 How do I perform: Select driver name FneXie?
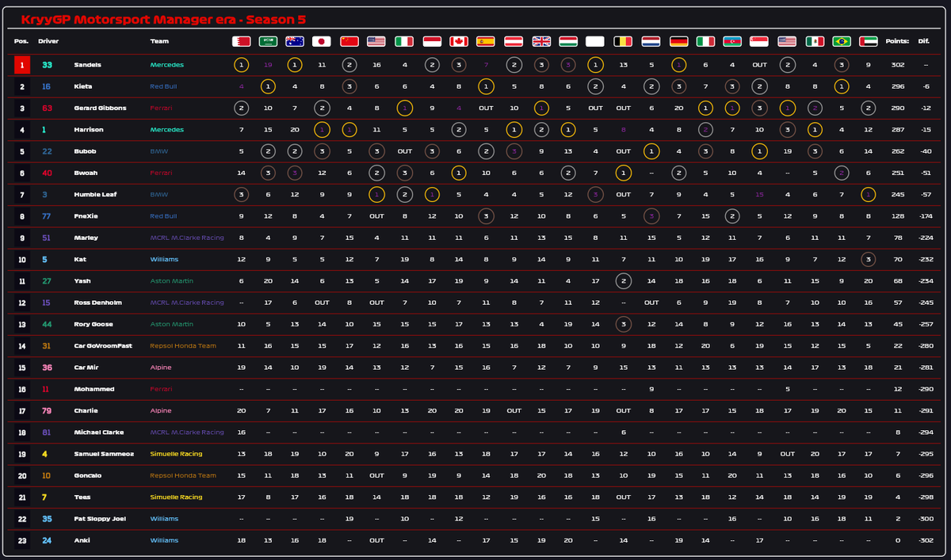pos(86,216)
